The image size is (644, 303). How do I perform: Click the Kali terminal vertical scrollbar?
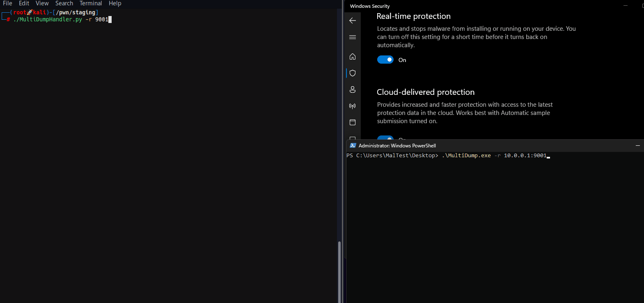tap(339, 272)
